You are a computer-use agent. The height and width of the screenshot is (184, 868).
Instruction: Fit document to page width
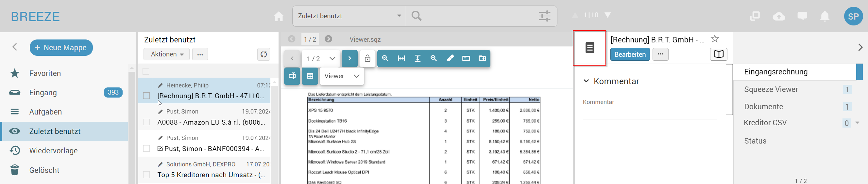point(401,58)
